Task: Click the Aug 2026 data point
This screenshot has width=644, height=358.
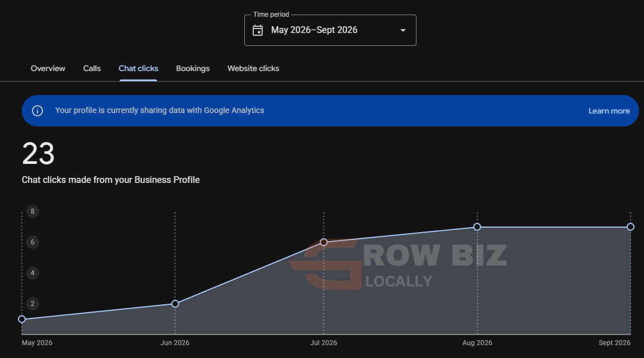Action: coord(477,227)
